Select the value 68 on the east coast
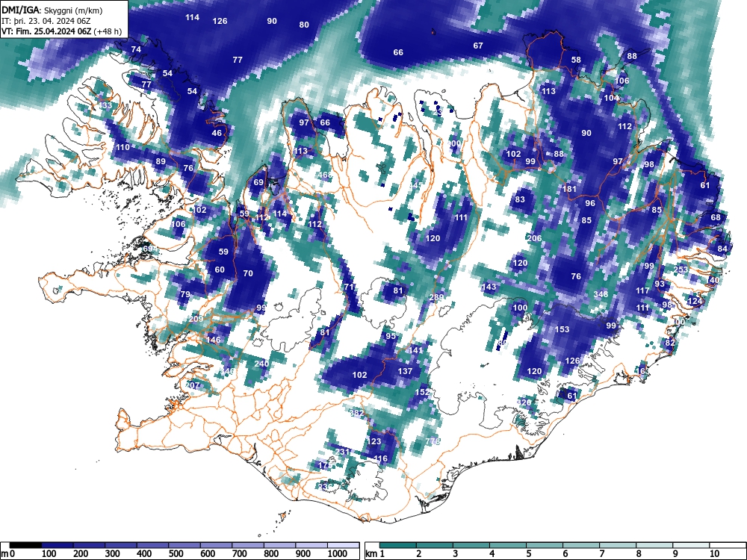The image size is (747, 560). click(x=716, y=217)
